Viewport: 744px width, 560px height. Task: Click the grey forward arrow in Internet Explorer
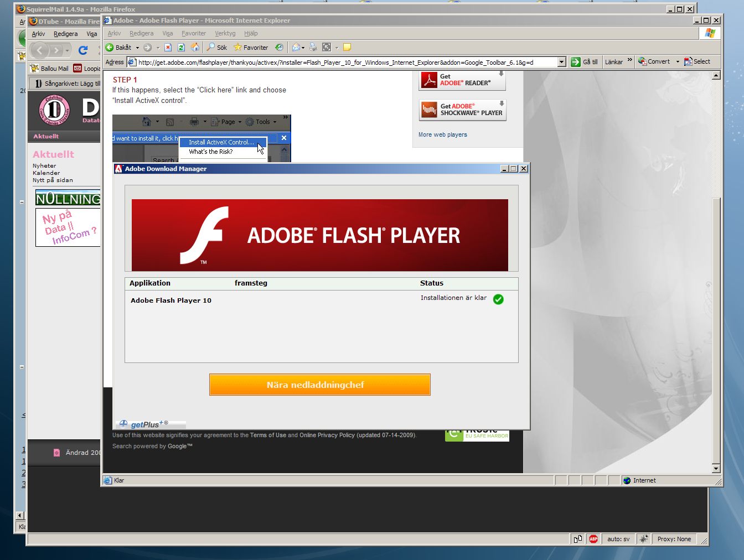click(148, 48)
